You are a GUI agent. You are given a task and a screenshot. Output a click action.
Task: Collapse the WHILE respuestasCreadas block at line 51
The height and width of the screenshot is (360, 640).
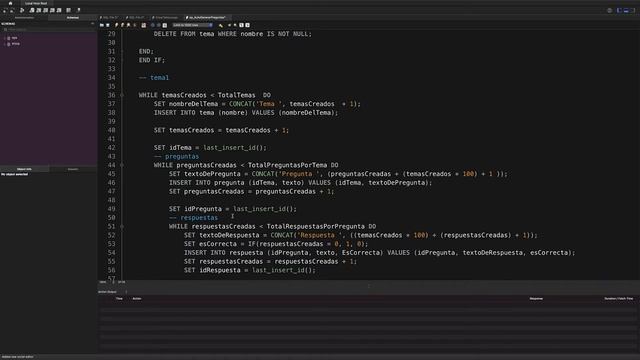(122, 227)
